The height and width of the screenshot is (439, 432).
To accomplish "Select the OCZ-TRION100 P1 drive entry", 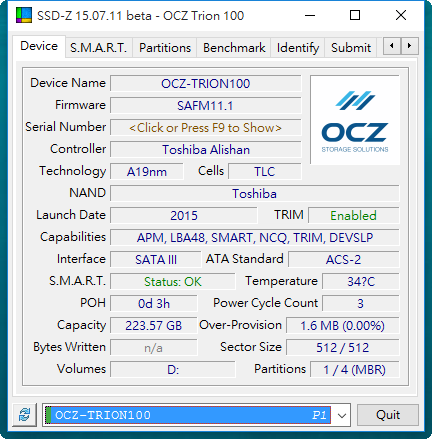I will tap(188, 415).
